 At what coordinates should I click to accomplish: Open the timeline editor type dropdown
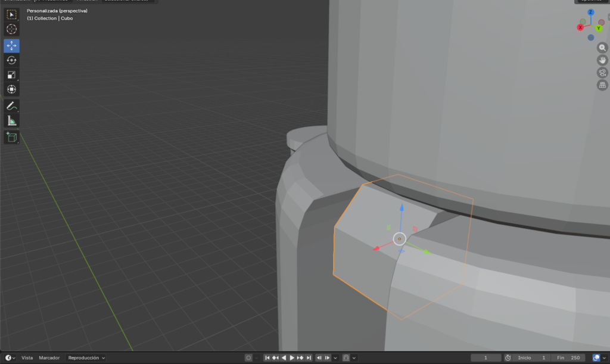[x=10, y=358]
